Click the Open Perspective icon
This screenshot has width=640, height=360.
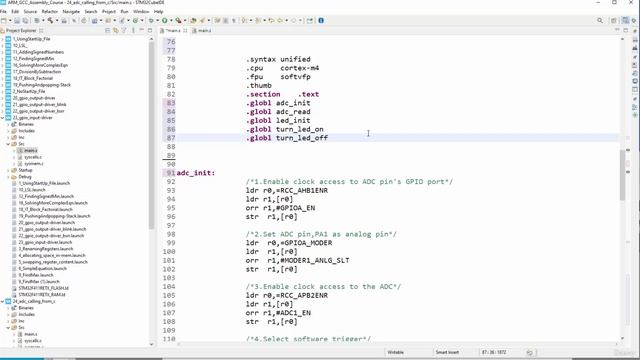613,20
